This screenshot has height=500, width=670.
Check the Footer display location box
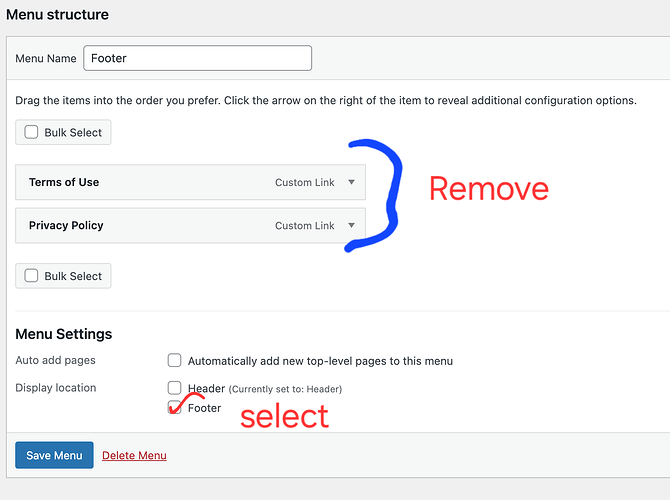coord(174,407)
